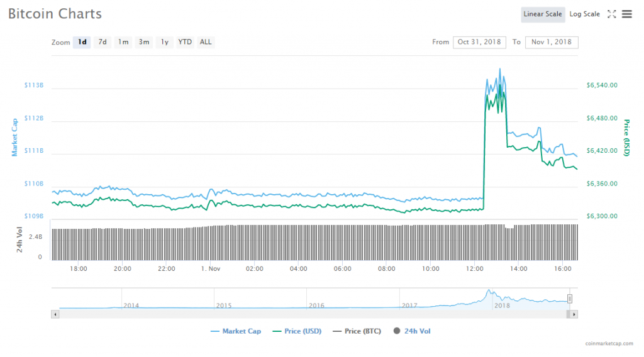
Task: Click the navigator left scroll arrow
Action: pos(55,314)
